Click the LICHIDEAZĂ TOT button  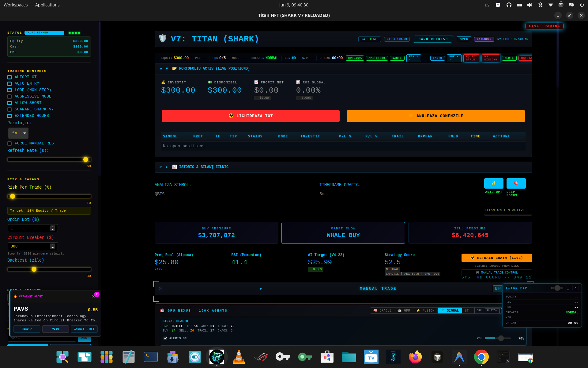(251, 116)
